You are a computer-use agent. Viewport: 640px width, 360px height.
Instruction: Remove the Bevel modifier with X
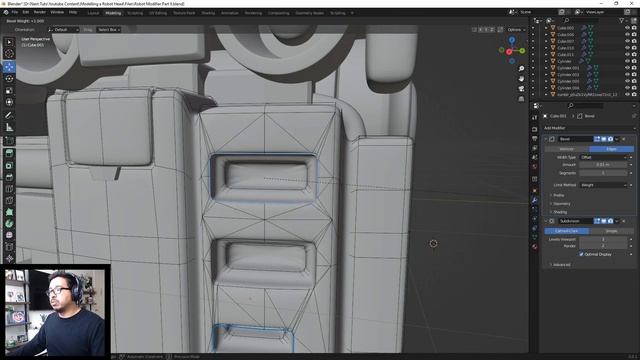[x=624, y=139]
